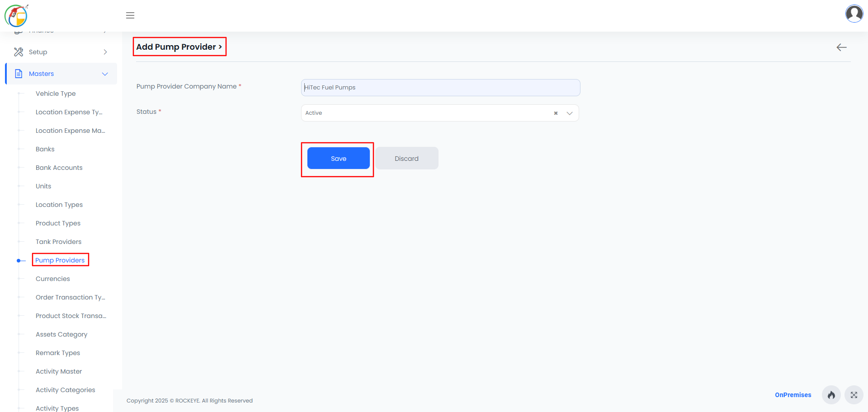Image resolution: width=868 pixels, height=412 pixels.
Task: Click the Pump Provider Company Name field
Action: pos(440,88)
